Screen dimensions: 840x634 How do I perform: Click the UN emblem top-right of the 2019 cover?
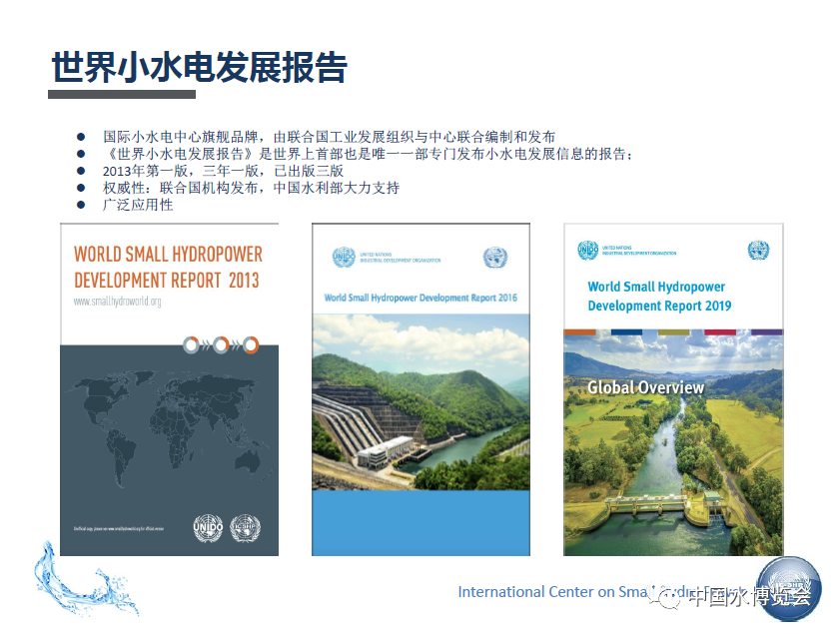coord(761,247)
